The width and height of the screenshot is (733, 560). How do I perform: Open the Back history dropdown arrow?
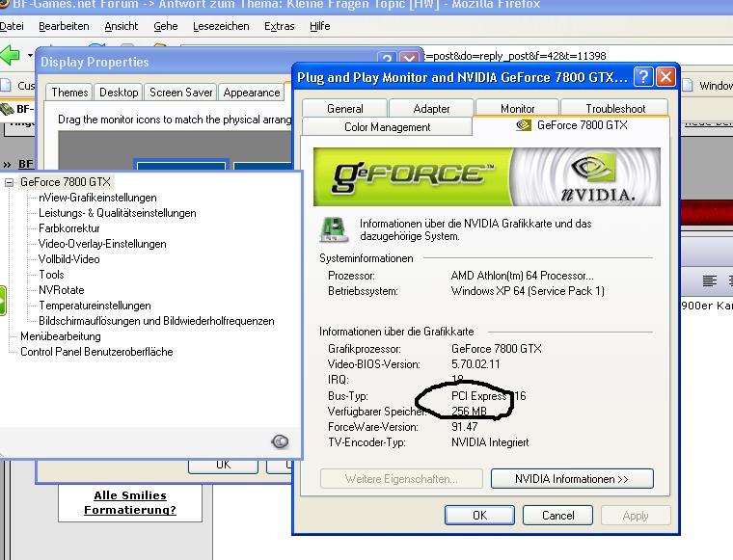[30, 56]
